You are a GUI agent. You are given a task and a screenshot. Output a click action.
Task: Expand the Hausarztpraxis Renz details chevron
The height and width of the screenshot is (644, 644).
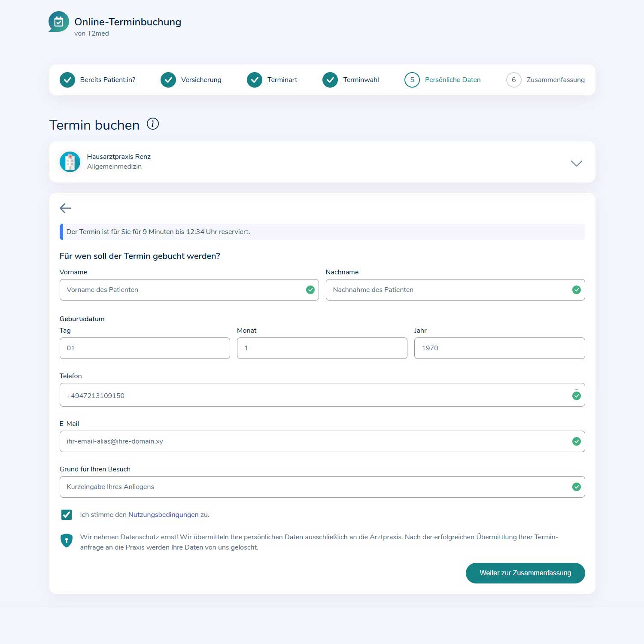(x=576, y=163)
